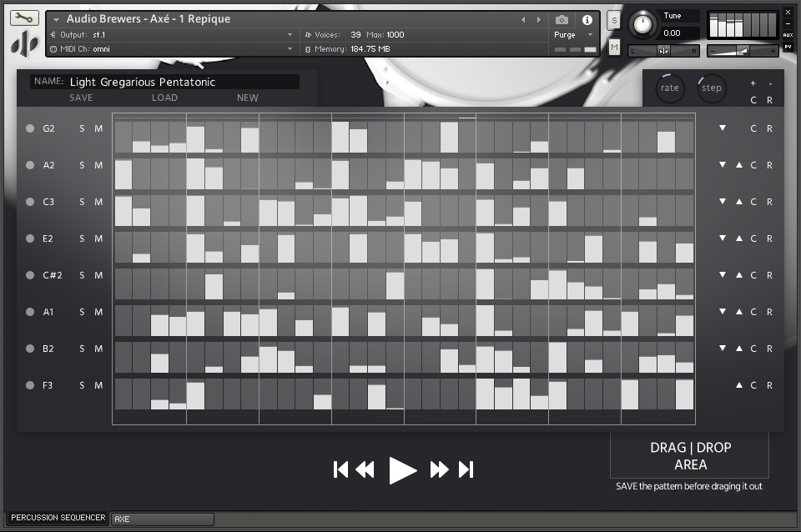Viewport: 801px width, 532px height.
Task: Mute the F3 row
Action: 98,385
